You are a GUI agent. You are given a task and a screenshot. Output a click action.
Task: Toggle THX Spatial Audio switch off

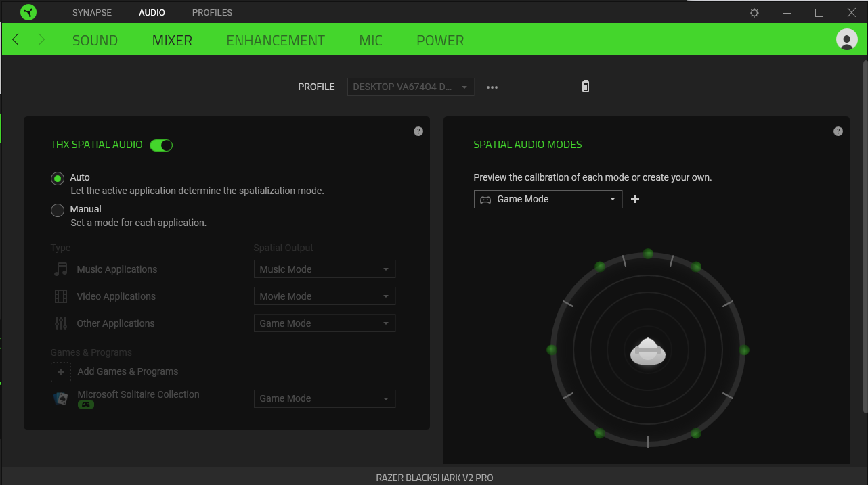coord(161,145)
